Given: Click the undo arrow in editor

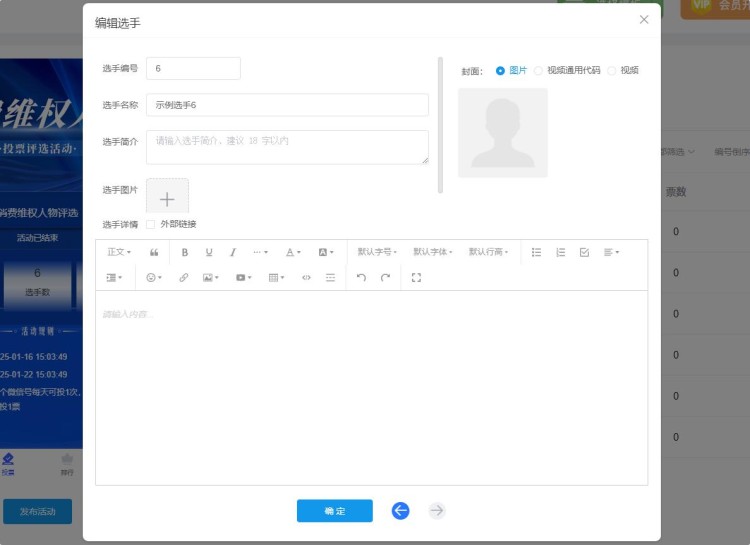Looking at the screenshot, I should [x=361, y=277].
